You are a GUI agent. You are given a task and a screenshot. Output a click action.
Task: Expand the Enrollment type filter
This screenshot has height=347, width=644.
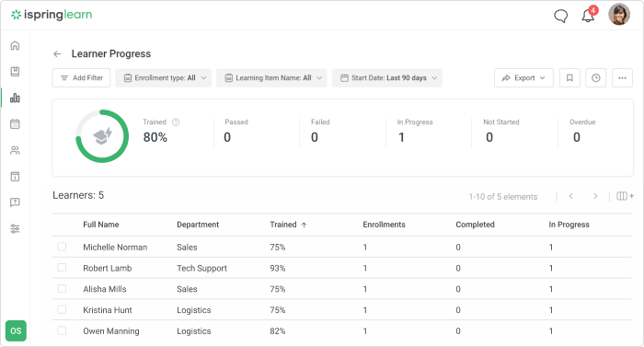click(164, 77)
